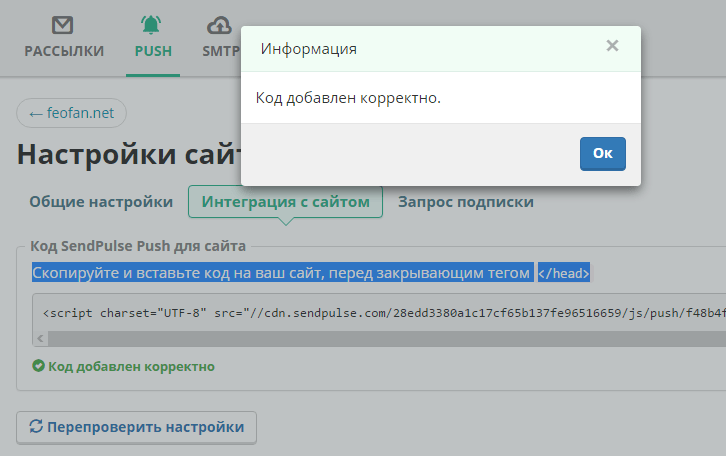Image resolution: width=726 pixels, height=456 pixels.
Task: Open the Общие настройки tab
Action: [101, 202]
